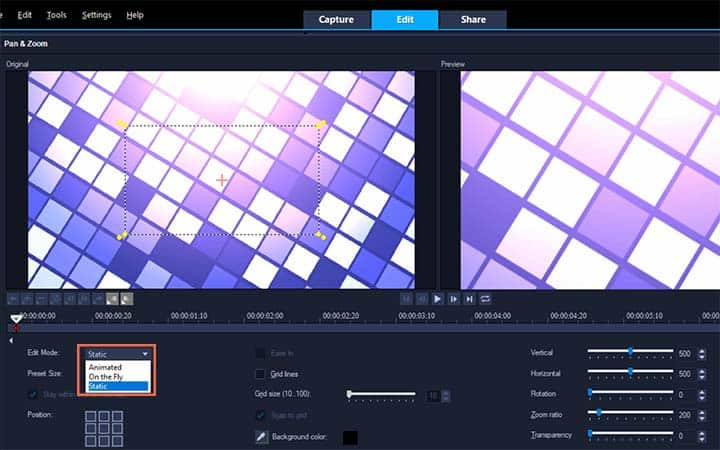Click the Vertical value spinner arrows
720x450 pixels.
coord(702,354)
